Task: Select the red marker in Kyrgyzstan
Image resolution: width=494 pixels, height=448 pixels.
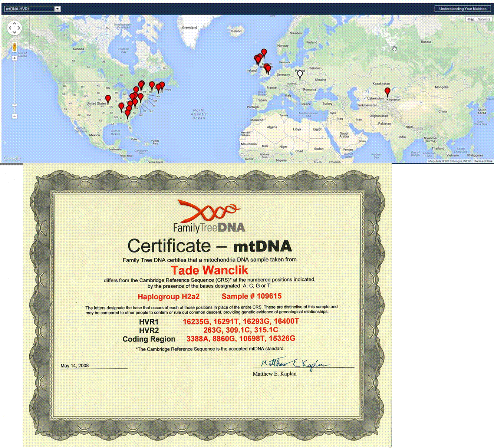Action: 388,92
